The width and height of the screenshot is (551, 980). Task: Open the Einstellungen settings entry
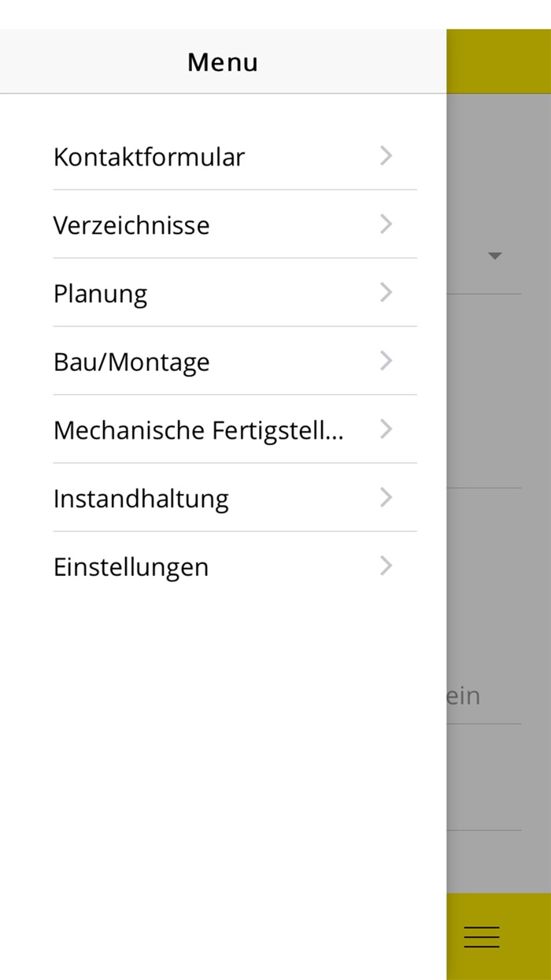coord(131,566)
